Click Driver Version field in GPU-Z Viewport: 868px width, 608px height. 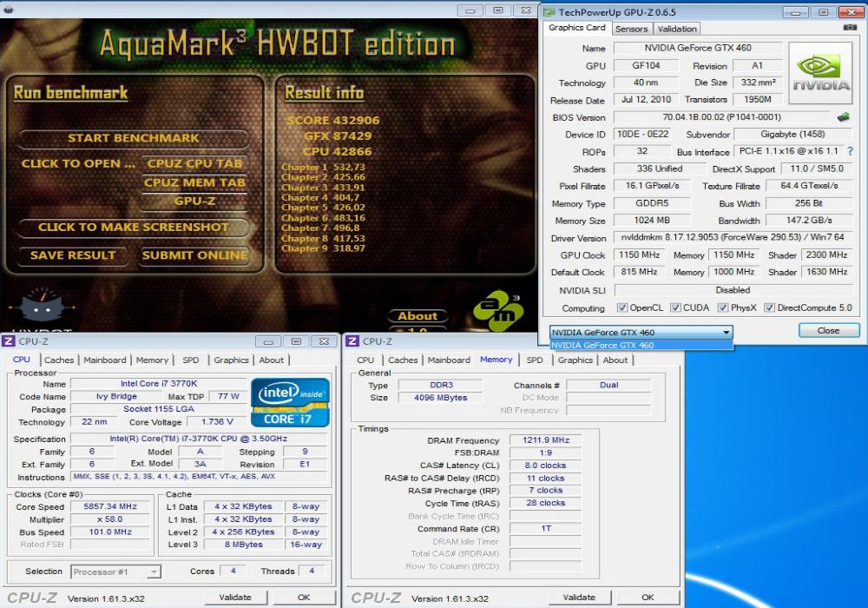[733, 237]
